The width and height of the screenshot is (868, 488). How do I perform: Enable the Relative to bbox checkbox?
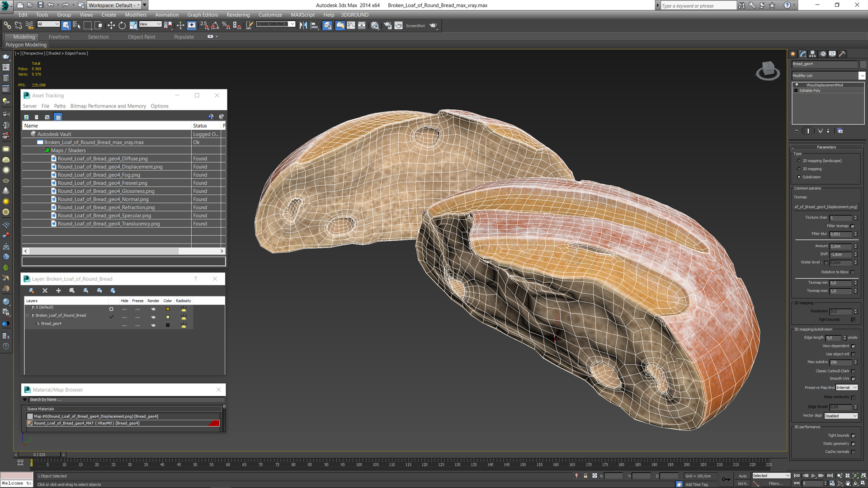coord(853,272)
